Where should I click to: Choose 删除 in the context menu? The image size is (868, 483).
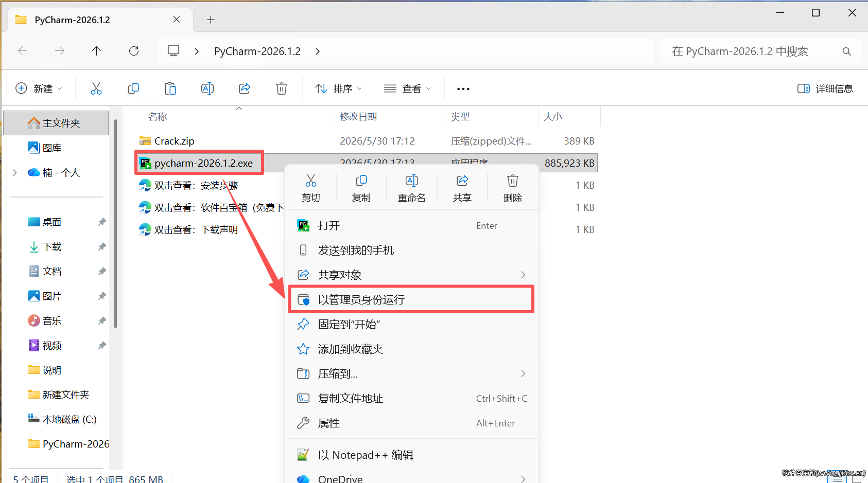(x=513, y=188)
